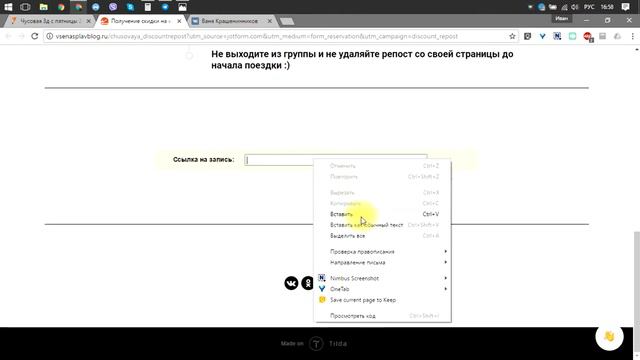This screenshot has height=360, width=640.
Task: Launch the Calculator taskbar app
Action: coord(148,7)
